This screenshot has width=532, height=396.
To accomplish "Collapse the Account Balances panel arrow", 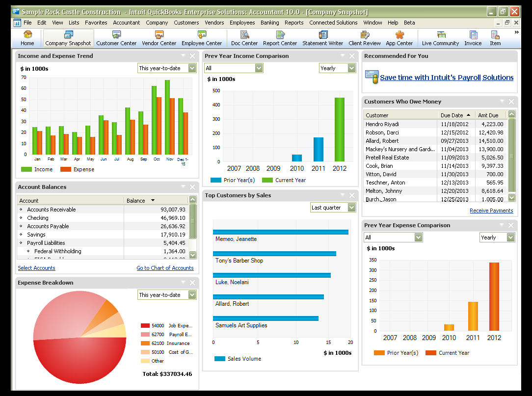I will pos(183,186).
